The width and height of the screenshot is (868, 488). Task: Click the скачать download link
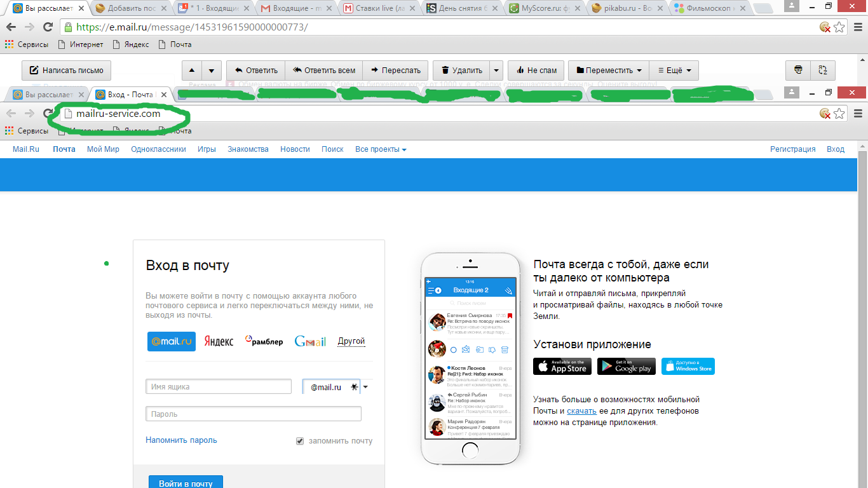pyautogui.click(x=581, y=411)
